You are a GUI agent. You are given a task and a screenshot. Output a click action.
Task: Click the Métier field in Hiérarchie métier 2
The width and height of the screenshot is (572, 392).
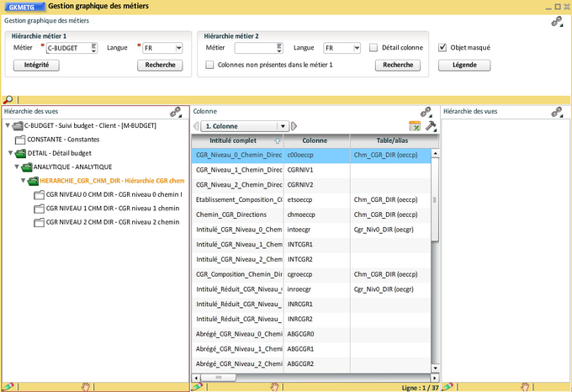256,48
